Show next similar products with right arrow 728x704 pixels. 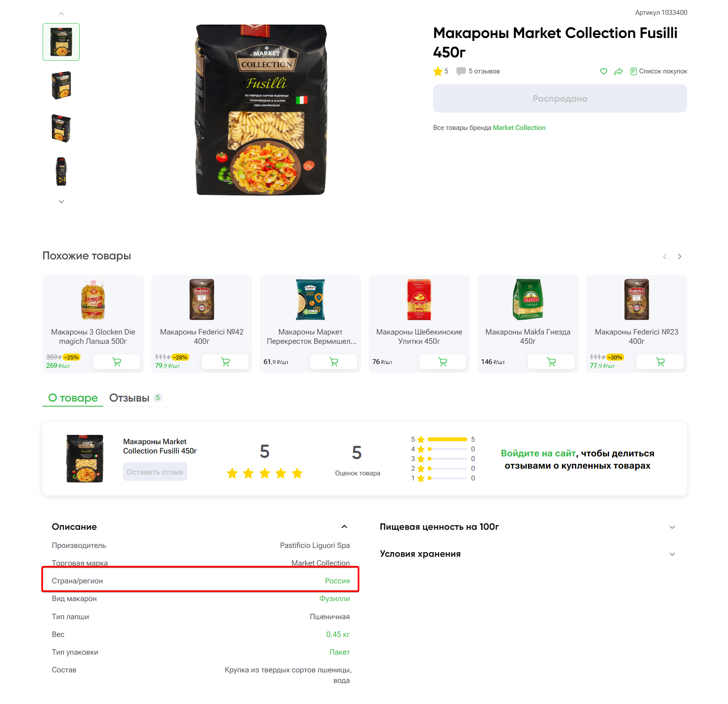[679, 256]
